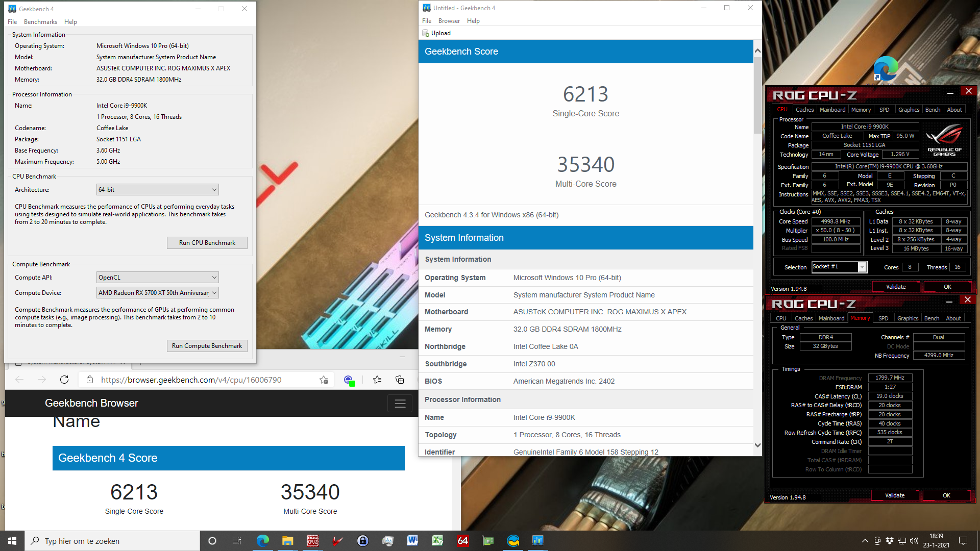Switch to Memory tab in upper CPU-Z window
This screenshot has width=980, height=551.
coord(861,110)
